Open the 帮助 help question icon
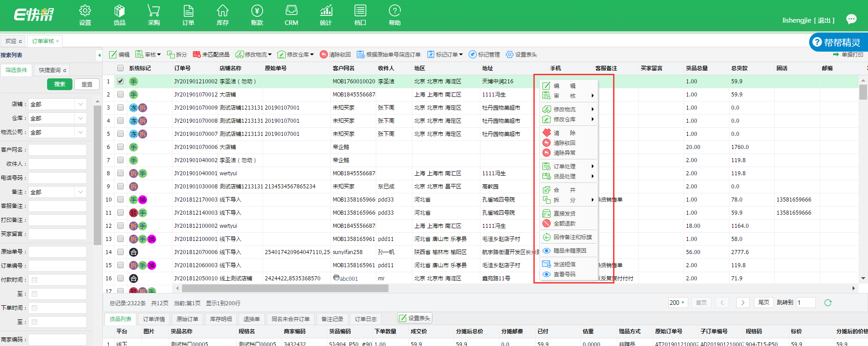This screenshot has width=868, height=346. [x=395, y=15]
